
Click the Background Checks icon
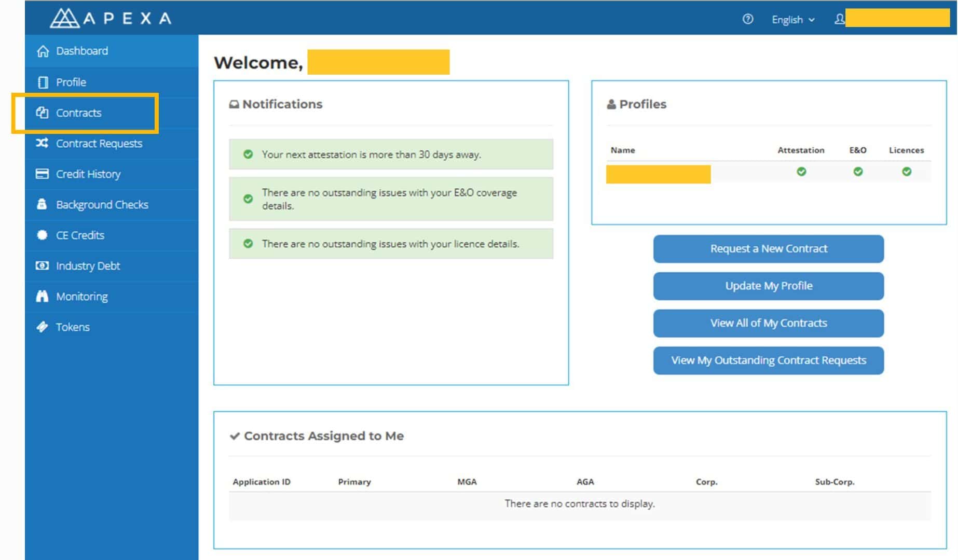42,204
